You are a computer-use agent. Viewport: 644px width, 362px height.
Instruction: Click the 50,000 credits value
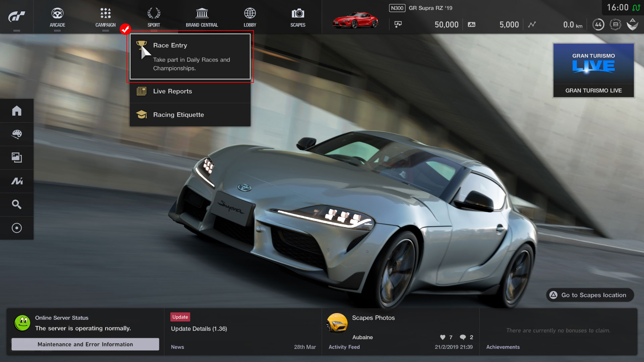point(446,24)
